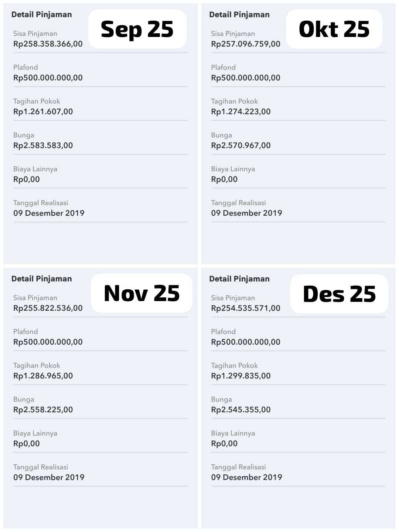Click remaining loan amount Rp257.096.759,00
Image resolution: width=399 pixels, height=532 pixels.
[x=246, y=44]
